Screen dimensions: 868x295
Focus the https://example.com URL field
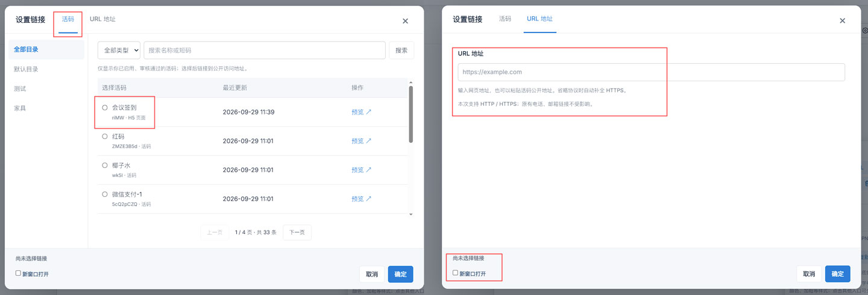652,72
